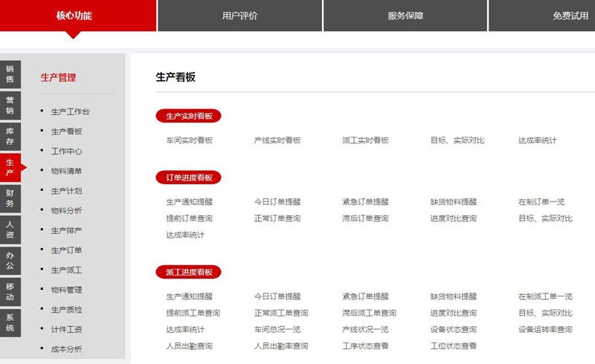Screen dimensions: 595x364
Task: Open the 滞后订单查询 link
Action: point(365,218)
